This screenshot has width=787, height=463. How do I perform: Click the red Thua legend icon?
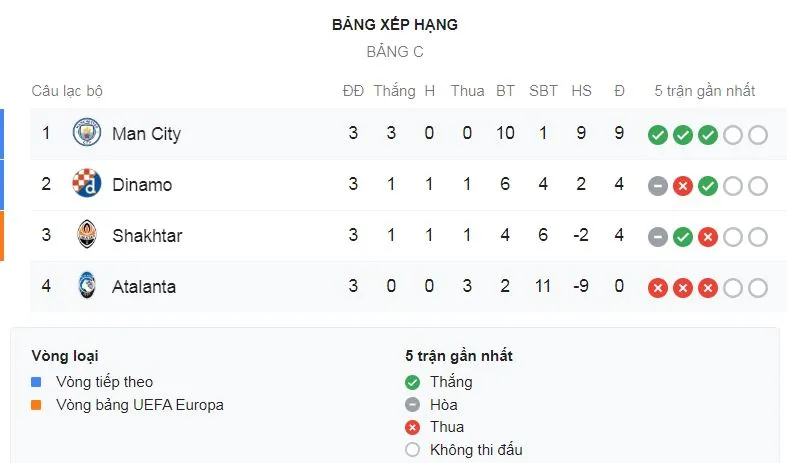pos(412,427)
